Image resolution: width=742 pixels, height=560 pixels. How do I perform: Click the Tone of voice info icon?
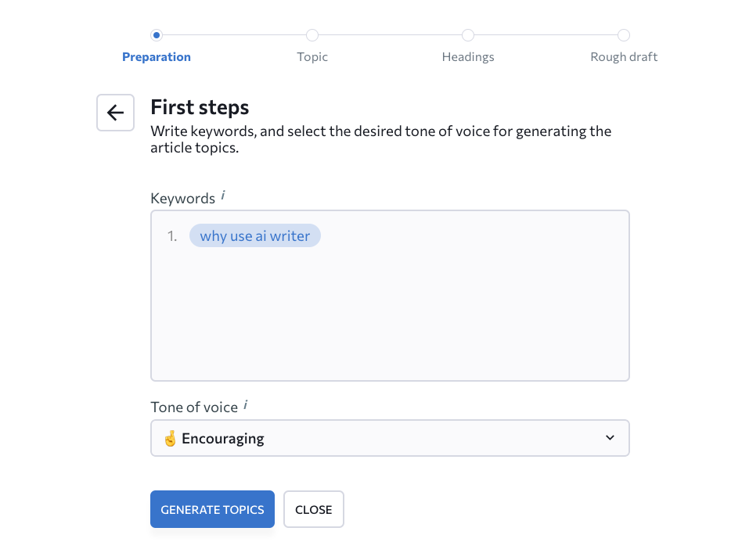[246, 404]
